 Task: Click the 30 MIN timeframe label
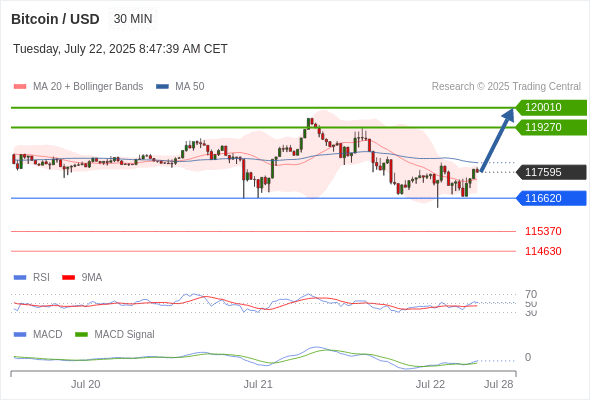[133, 19]
